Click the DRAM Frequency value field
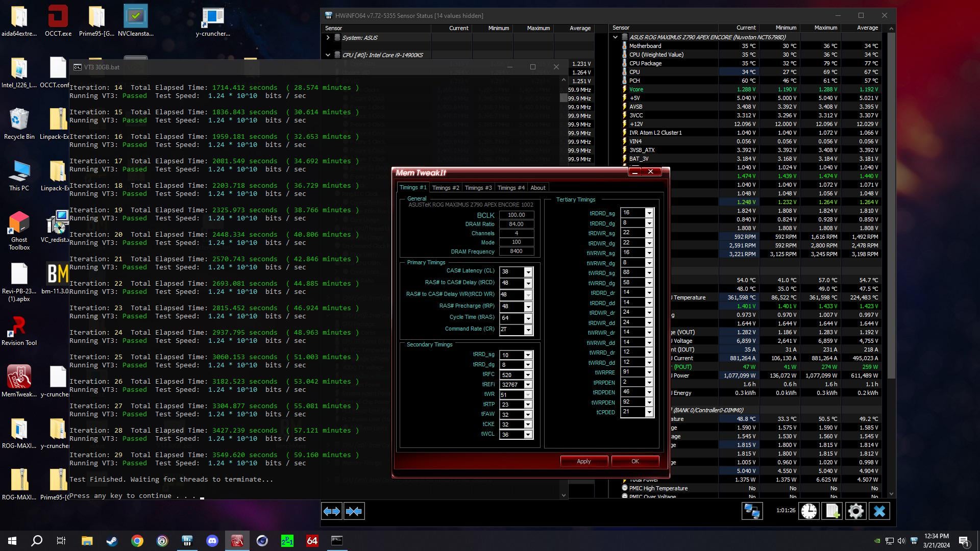Screen dimensions: 980x551 [516, 252]
